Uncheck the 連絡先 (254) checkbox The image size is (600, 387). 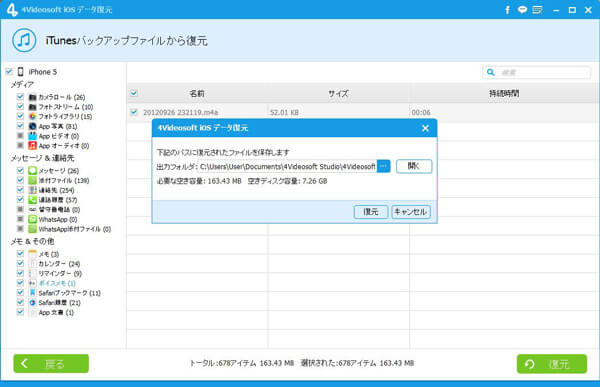coord(20,190)
